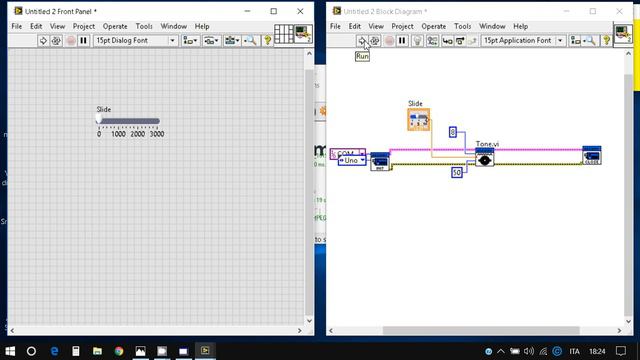Select the Init VI node
Screen dimensions: 640x360
click(380, 162)
